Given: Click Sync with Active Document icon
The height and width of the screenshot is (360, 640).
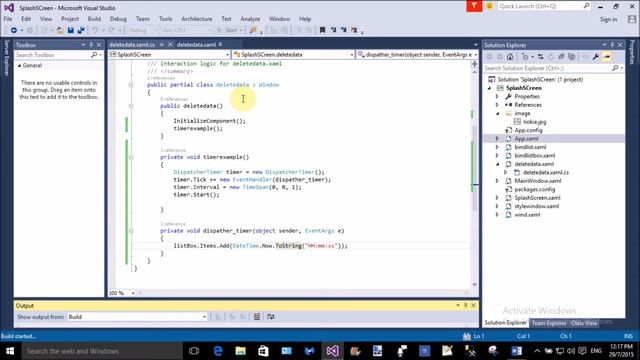Looking at the screenshot, I should (x=540, y=57).
